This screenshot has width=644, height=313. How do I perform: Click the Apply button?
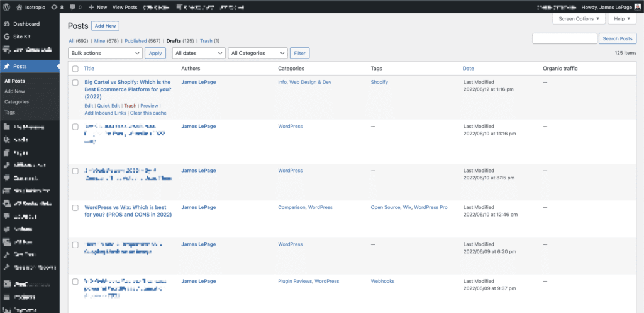point(155,53)
